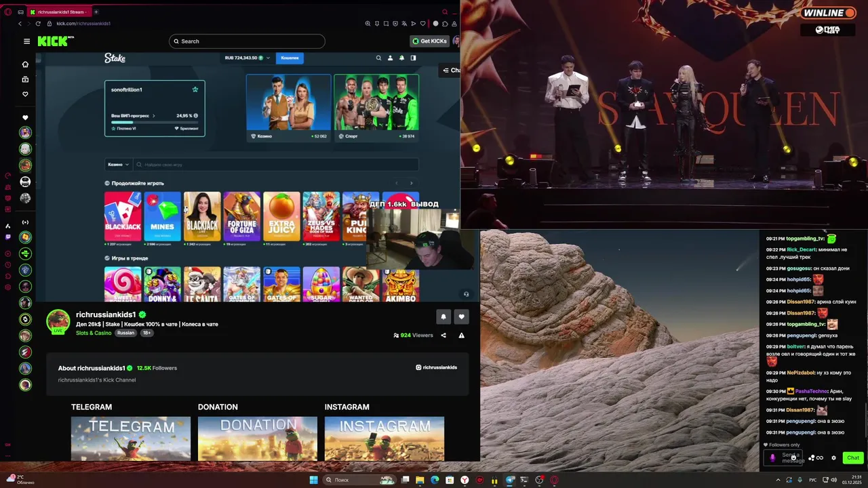Open infinity icon beside chat input
The image size is (868, 488).
[x=820, y=458]
